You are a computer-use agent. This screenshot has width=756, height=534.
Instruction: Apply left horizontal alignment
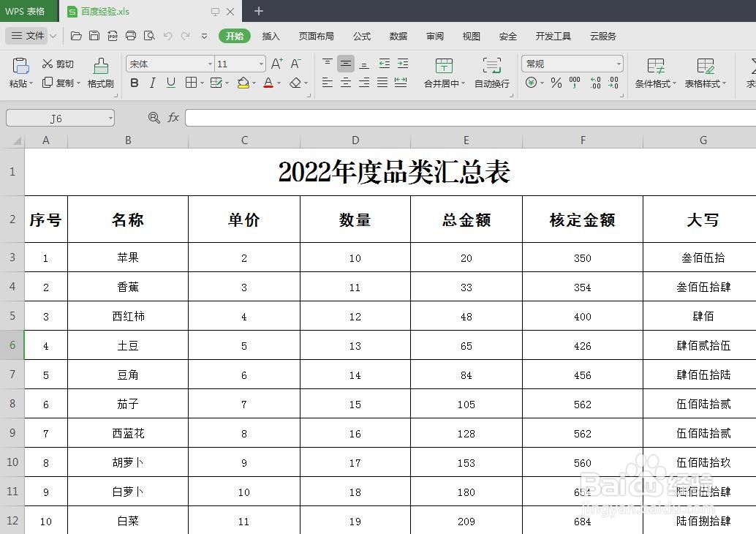[x=328, y=83]
